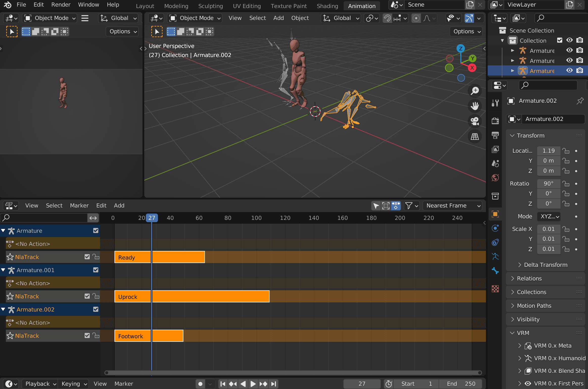Image resolution: width=588 pixels, height=389 pixels.
Task: Click the Blender logo menu
Action: (x=7, y=5)
